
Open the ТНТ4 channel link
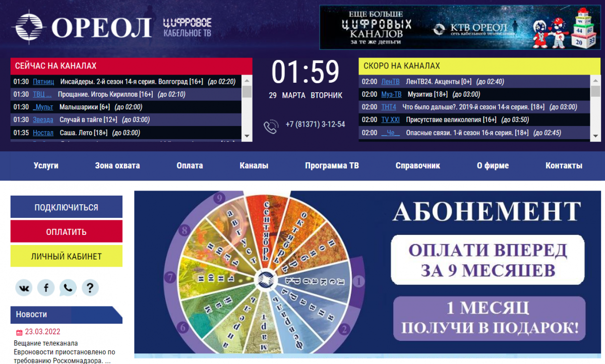[389, 107]
